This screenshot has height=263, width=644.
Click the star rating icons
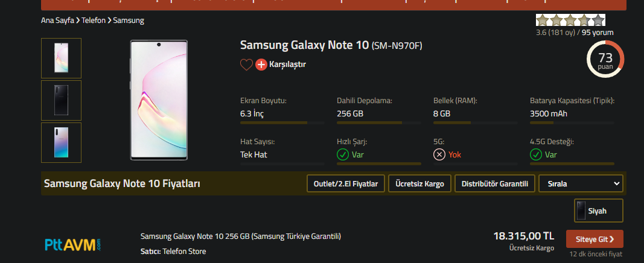(570, 21)
